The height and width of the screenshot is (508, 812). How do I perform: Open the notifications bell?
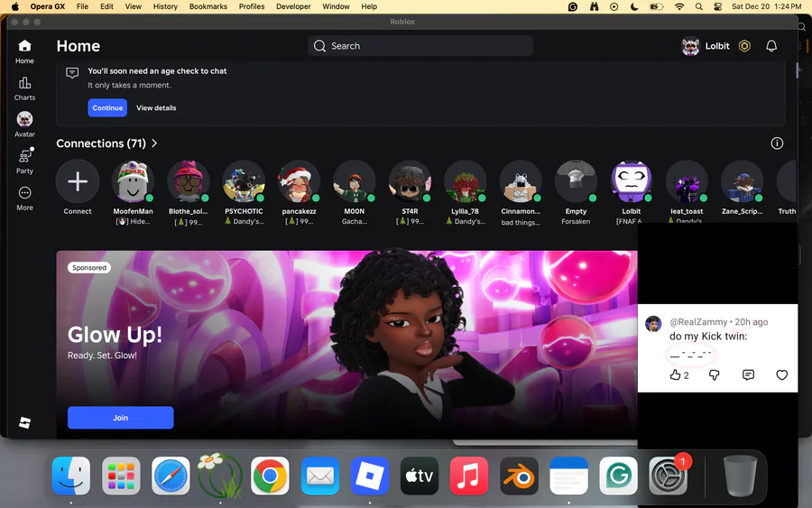[771, 46]
